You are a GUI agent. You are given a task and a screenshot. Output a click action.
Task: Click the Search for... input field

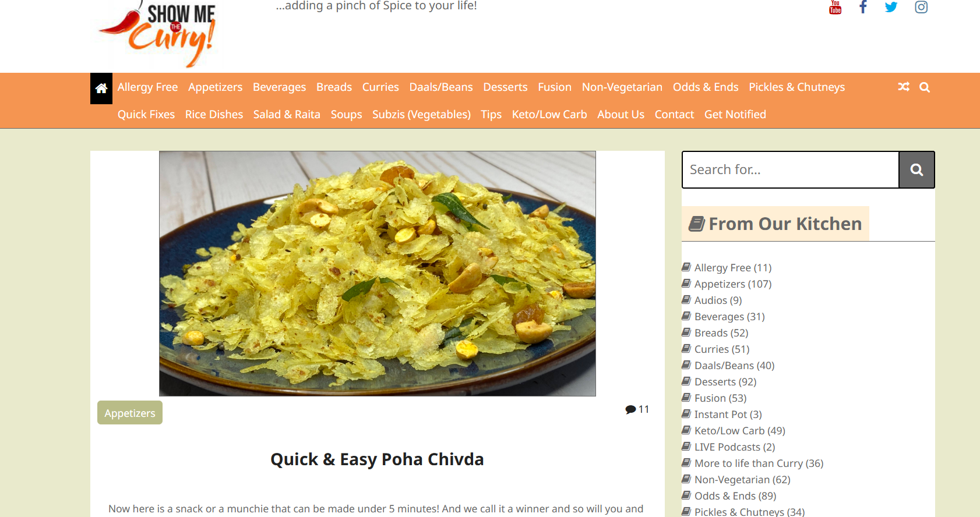click(x=791, y=169)
